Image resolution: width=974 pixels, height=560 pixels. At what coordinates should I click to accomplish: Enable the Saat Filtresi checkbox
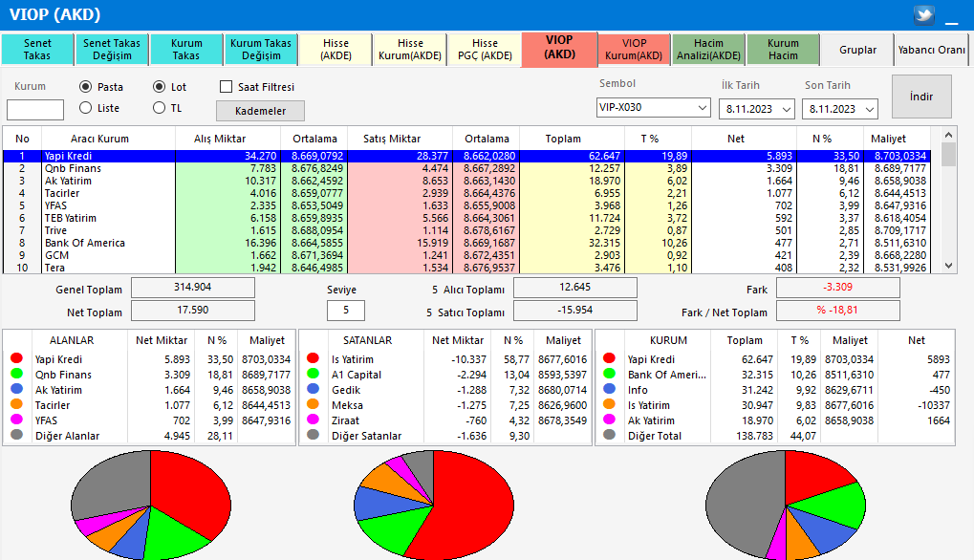tap(227, 87)
